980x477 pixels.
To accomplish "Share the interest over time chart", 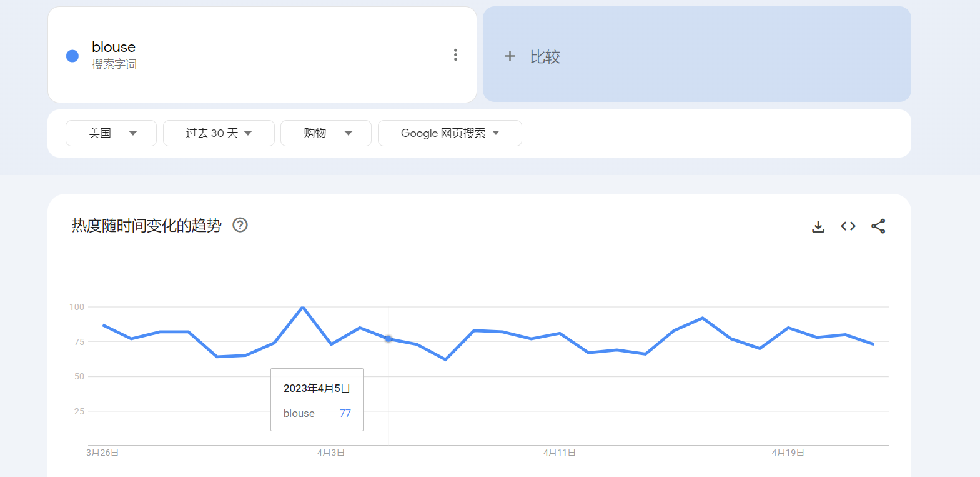I will point(878,226).
